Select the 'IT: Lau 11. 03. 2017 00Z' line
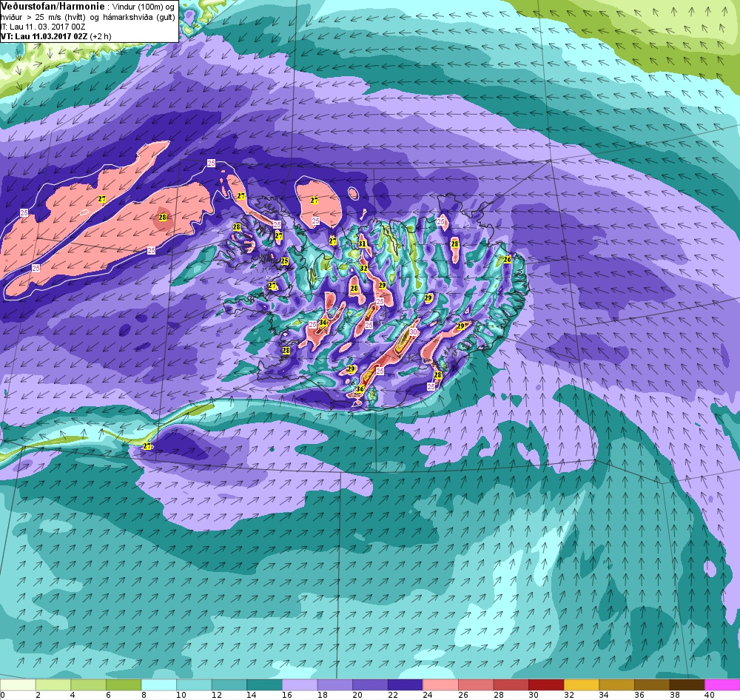Viewport: 740px width, 700px height. [x=43, y=27]
